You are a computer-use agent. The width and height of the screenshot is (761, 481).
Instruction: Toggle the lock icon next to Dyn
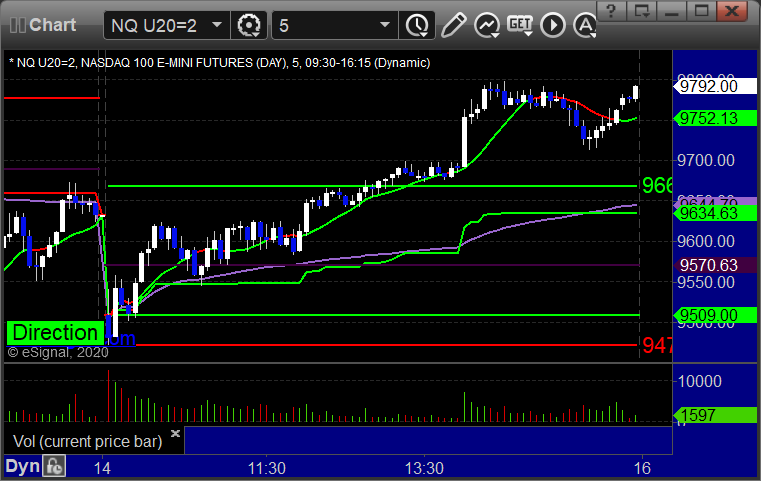pos(53,466)
